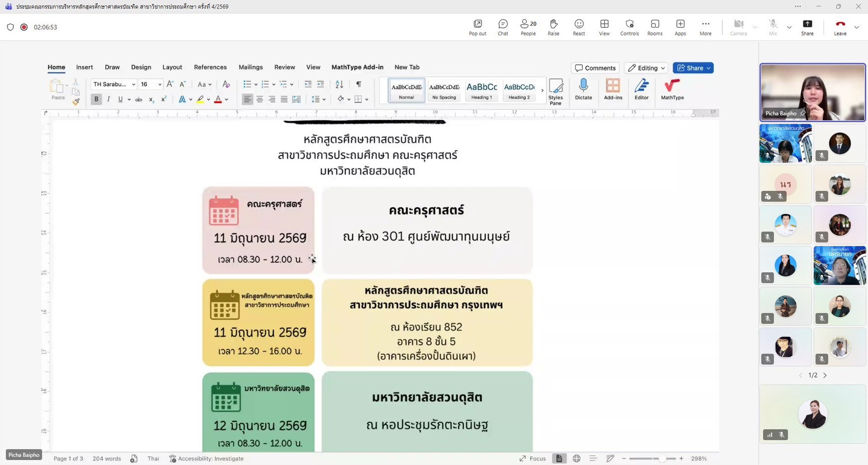Raise your hand in the meeting
Viewport: 868px width, 465px height.
pyautogui.click(x=553, y=27)
